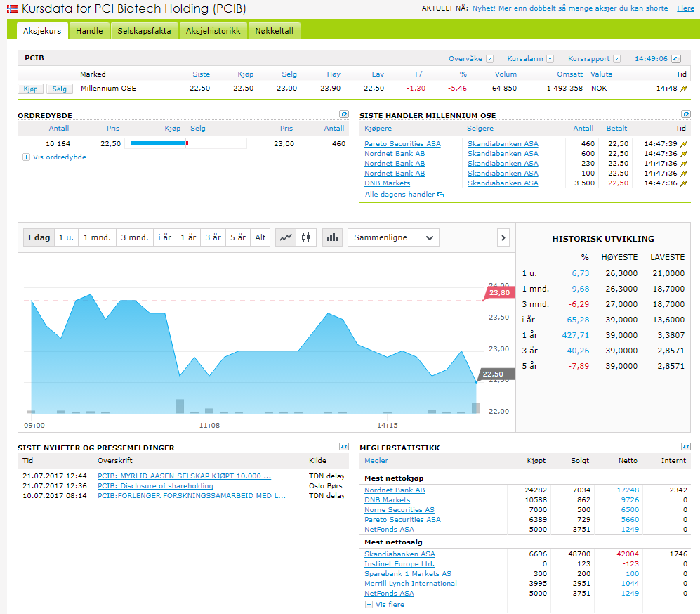Click large volume bar near 11:08
700x614 pixels.
click(x=180, y=406)
